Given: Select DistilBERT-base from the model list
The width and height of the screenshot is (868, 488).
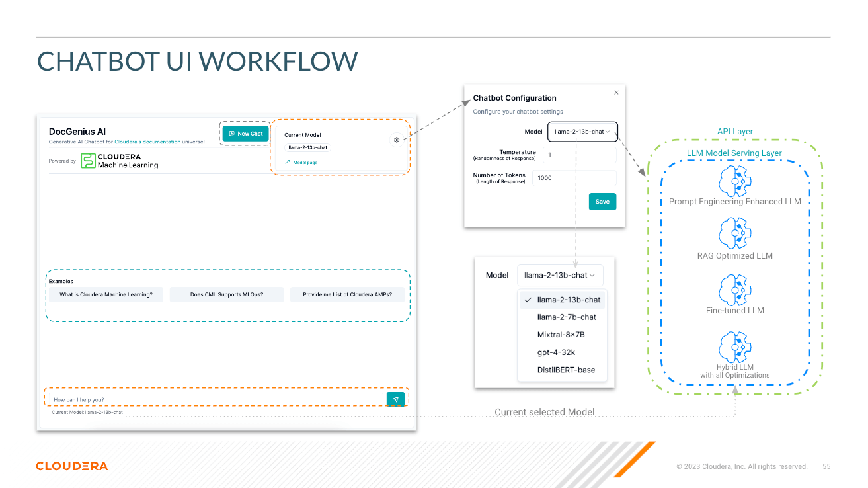Looking at the screenshot, I should [x=562, y=370].
